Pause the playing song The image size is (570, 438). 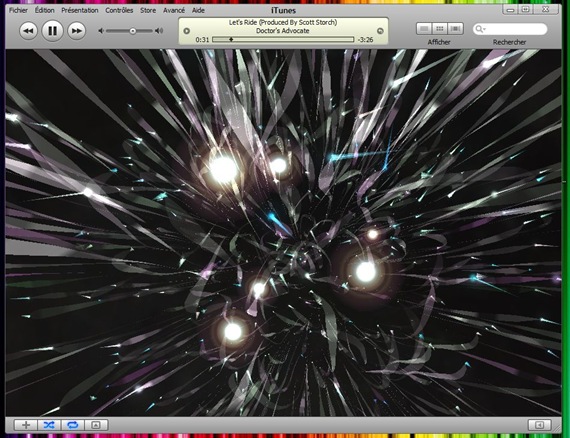[x=52, y=31]
